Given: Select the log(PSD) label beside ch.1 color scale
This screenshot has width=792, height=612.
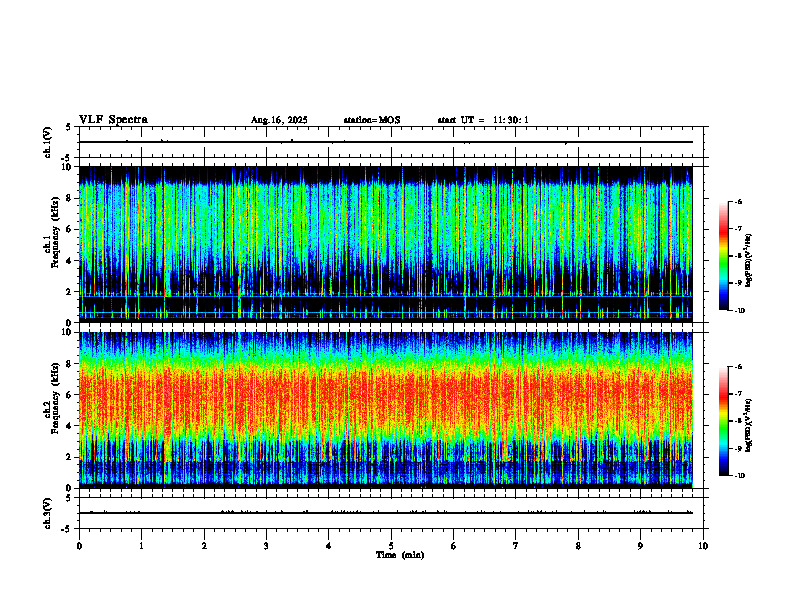Looking at the screenshot, I should [x=749, y=260].
